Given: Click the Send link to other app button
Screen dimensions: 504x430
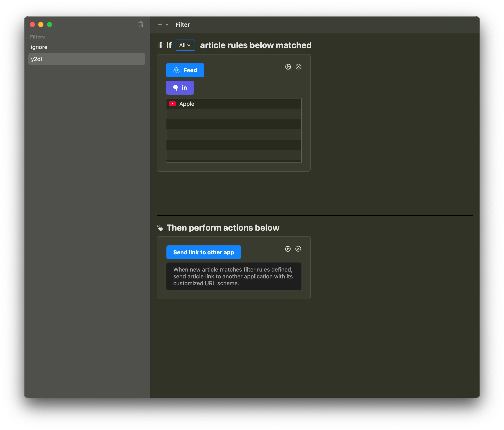Looking at the screenshot, I should tap(203, 252).
